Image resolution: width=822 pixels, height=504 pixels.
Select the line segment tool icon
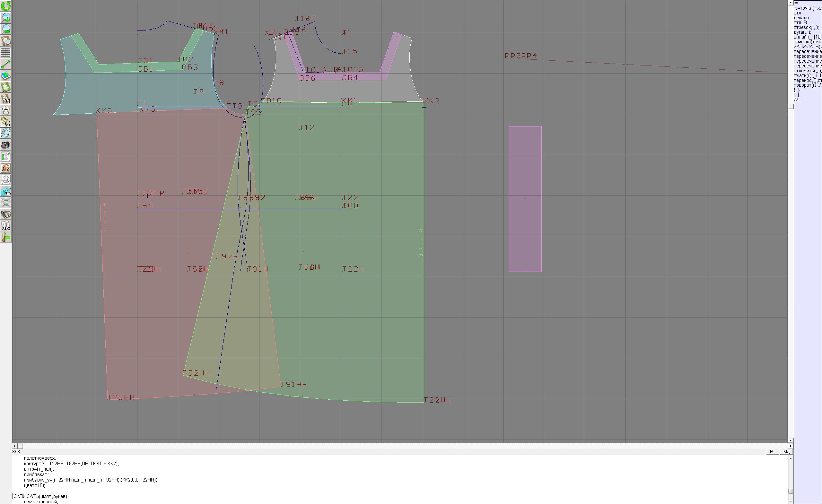(x=6, y=64)
